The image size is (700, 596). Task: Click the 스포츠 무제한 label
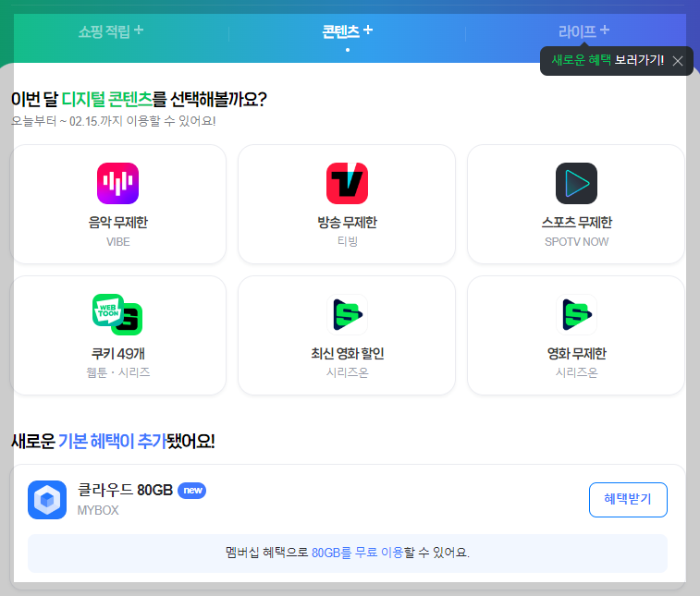point(576,222)
